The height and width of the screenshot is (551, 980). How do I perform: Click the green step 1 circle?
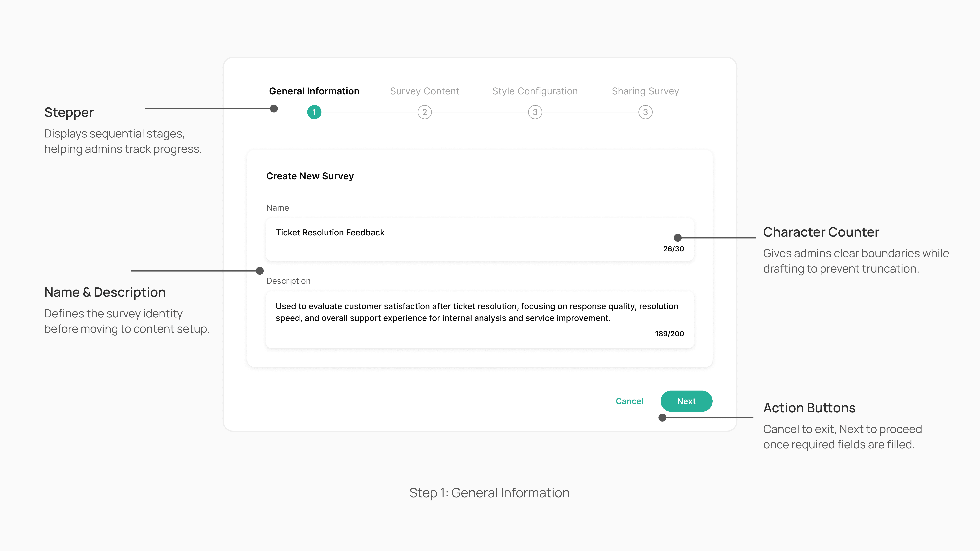click(314, 112)
